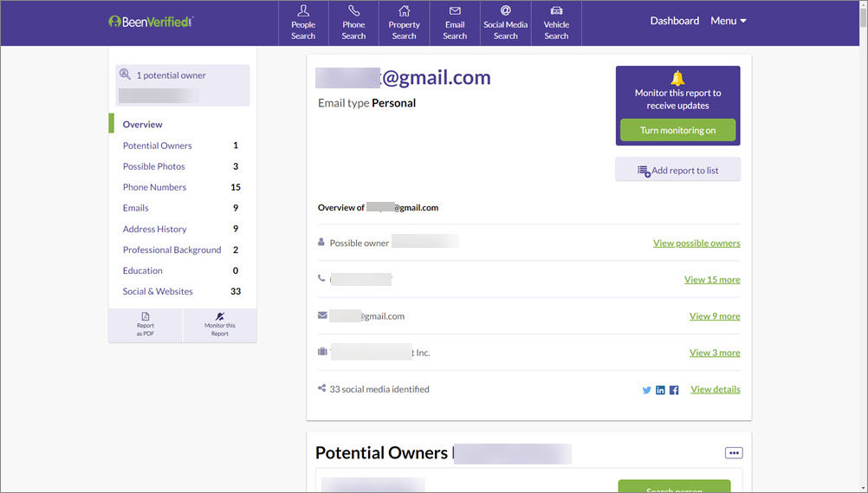Screen dimensions: 868x493
Task: Click the LinkedIn icon in the social media row
Action: coord(660,390)
